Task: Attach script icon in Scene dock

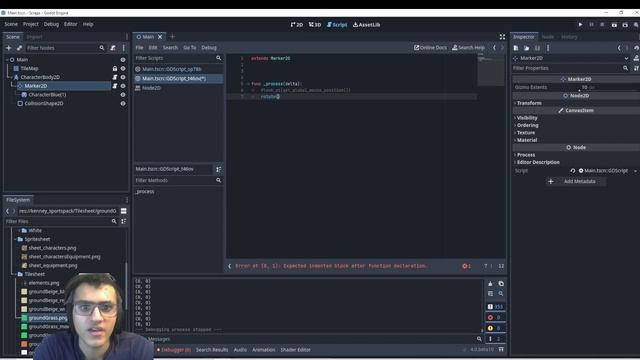Action: 113,48
